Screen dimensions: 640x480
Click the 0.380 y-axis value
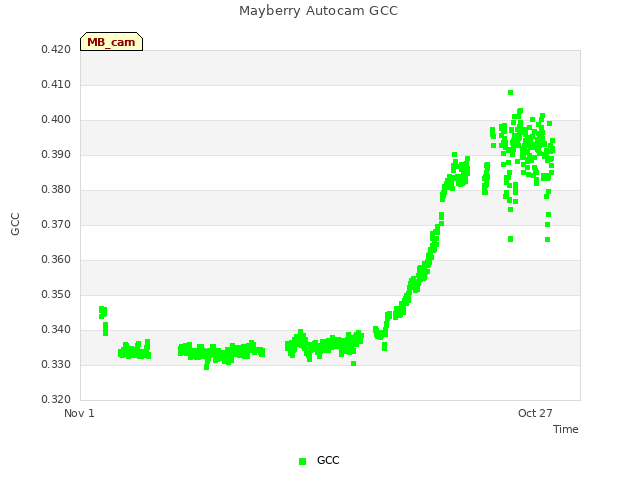(x=56, y=190)
